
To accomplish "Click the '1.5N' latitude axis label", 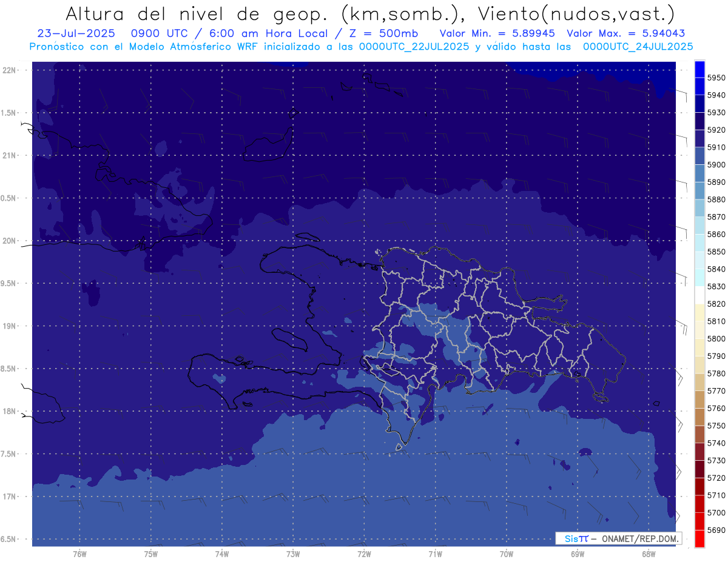I will click(9, 113).
